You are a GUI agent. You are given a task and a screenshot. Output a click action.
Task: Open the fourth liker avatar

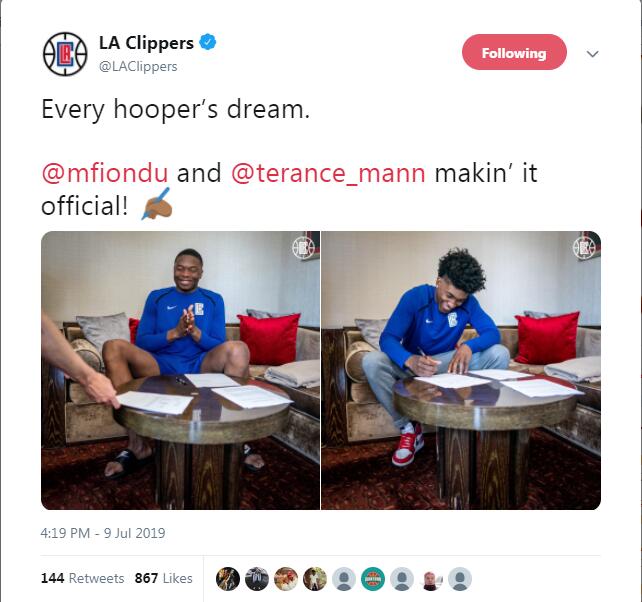coord(315,579)
